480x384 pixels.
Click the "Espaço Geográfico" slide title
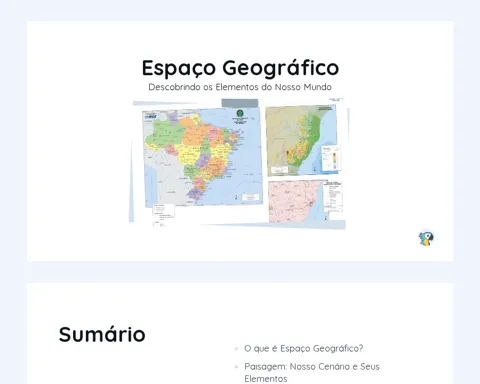tap(240, 68)
